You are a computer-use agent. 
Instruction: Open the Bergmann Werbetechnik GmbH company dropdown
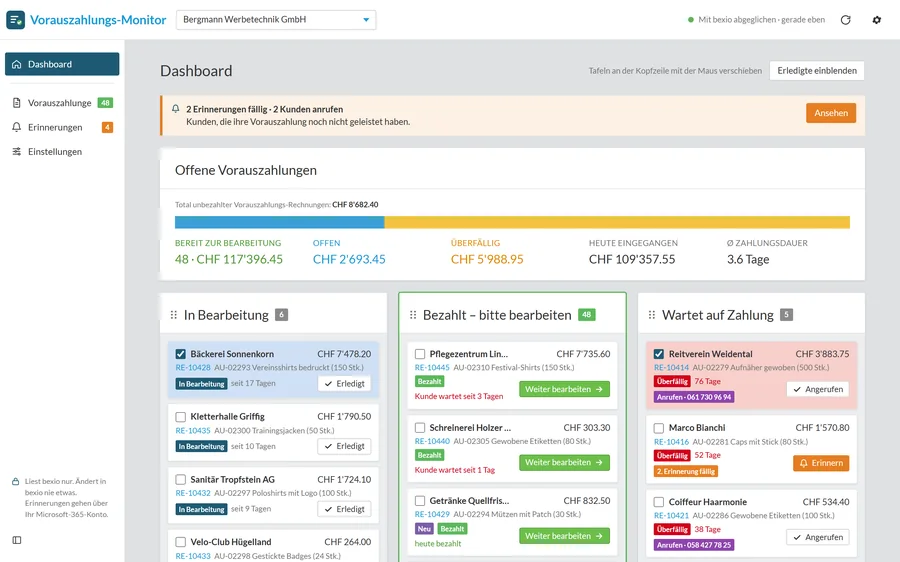[x=276, y=20]
